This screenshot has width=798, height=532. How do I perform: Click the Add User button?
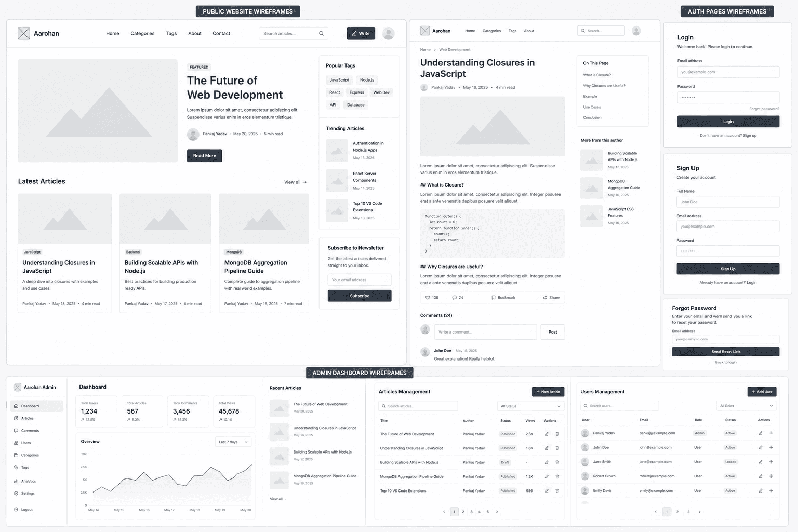(762, 392)
